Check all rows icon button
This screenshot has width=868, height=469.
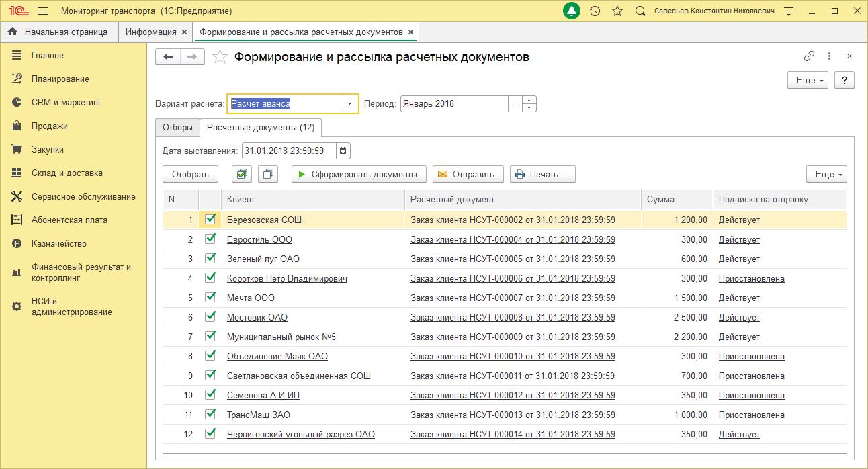[x=242, y=174]
